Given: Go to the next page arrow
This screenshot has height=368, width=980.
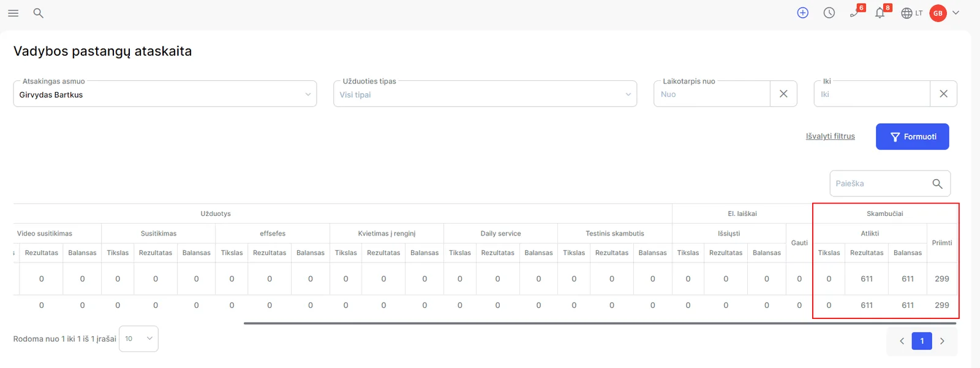Looking at the screenshot, I should tap(942, 341).
